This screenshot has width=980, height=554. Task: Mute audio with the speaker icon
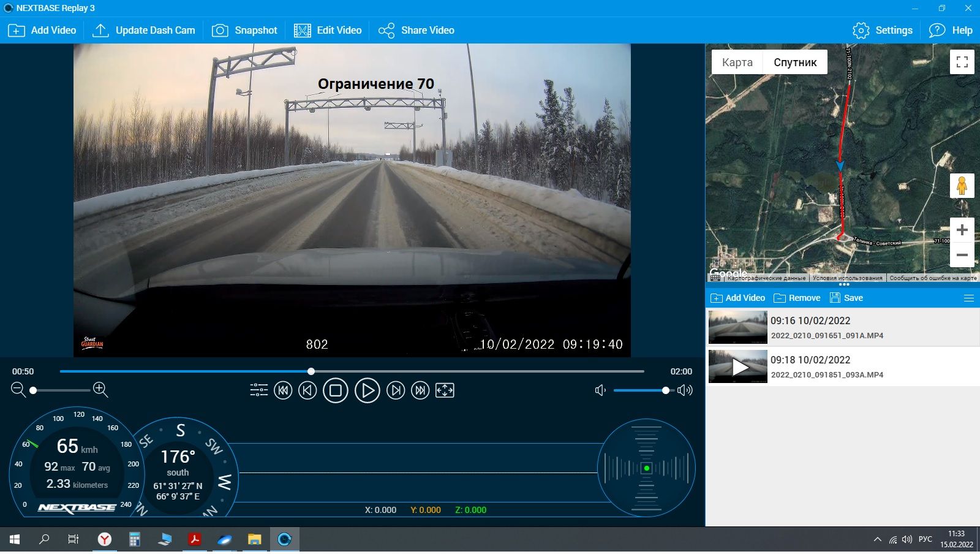pos(600,390)
